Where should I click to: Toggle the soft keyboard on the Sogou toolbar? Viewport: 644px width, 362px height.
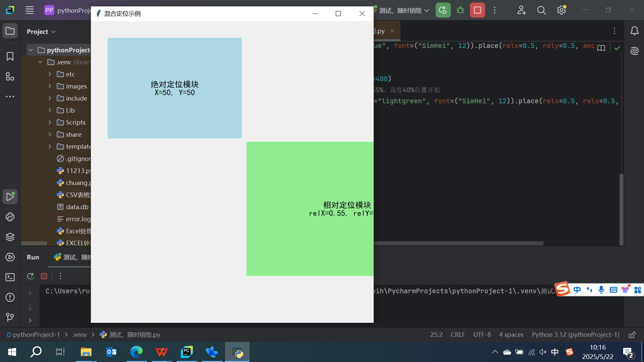click(x=614, y=290)
